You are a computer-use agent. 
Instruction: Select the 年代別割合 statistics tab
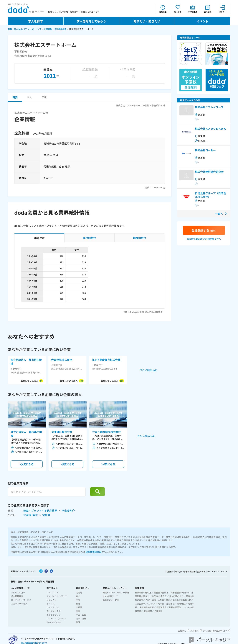89,238
